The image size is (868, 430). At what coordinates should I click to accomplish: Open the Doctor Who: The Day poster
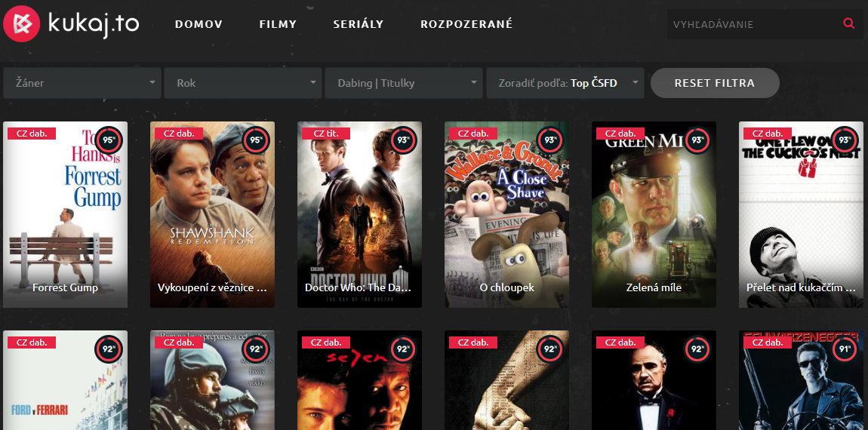point(359,215)
